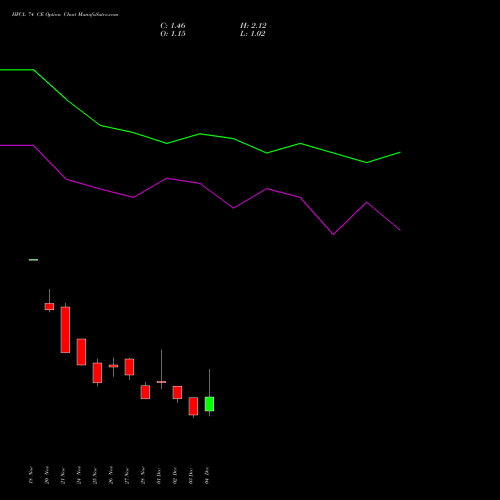Select the red 20 Nov candlestick

pyautogui.click(x=49, y=306)
